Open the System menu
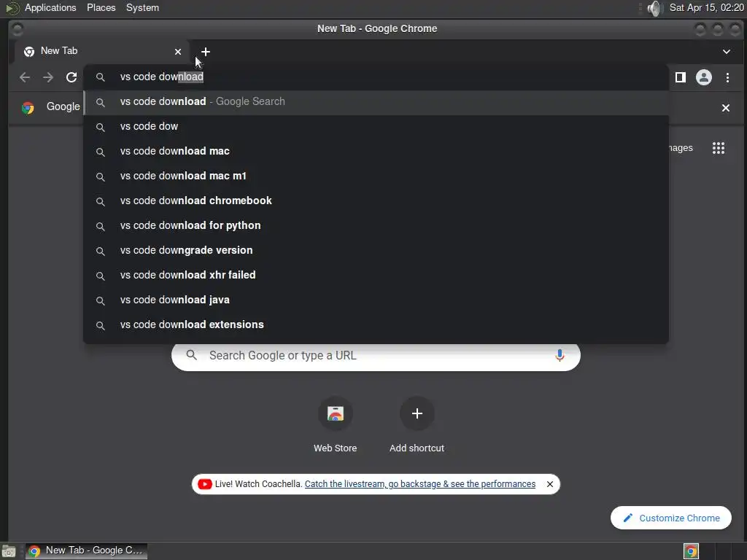 (x=142, y=7)
